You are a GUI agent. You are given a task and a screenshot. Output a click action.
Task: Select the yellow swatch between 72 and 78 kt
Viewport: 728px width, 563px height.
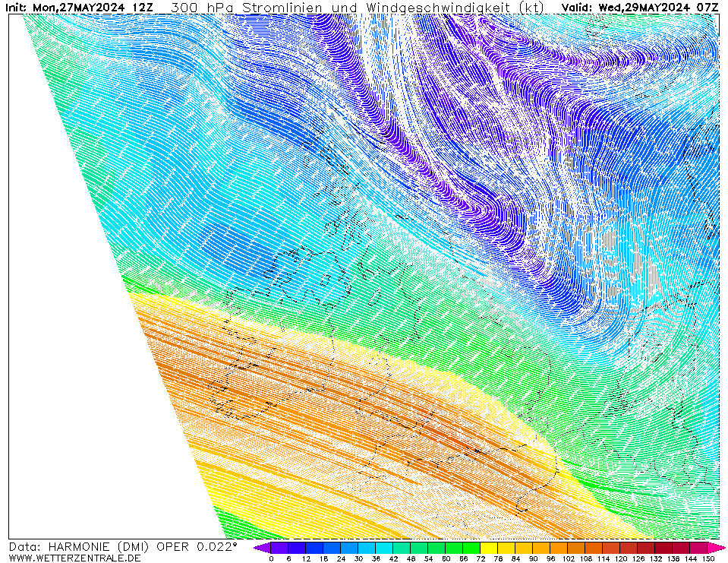coord(490,548)
